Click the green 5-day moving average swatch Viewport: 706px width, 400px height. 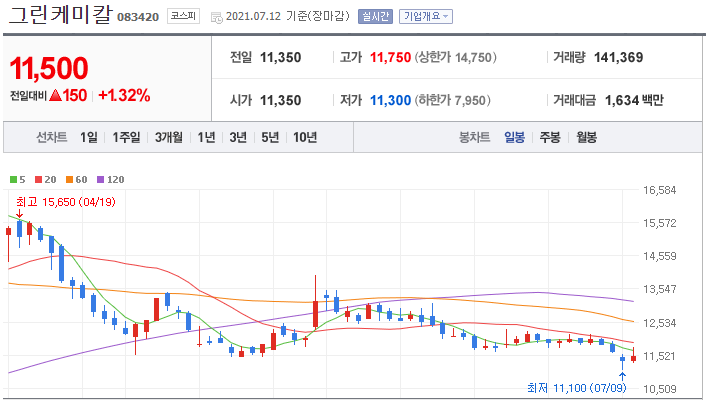13,180
